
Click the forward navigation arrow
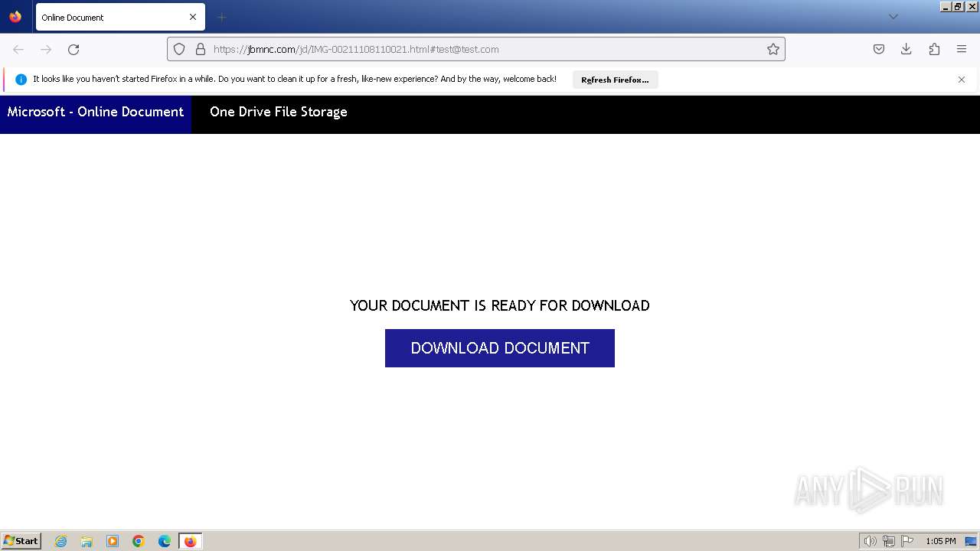point(46,49)
